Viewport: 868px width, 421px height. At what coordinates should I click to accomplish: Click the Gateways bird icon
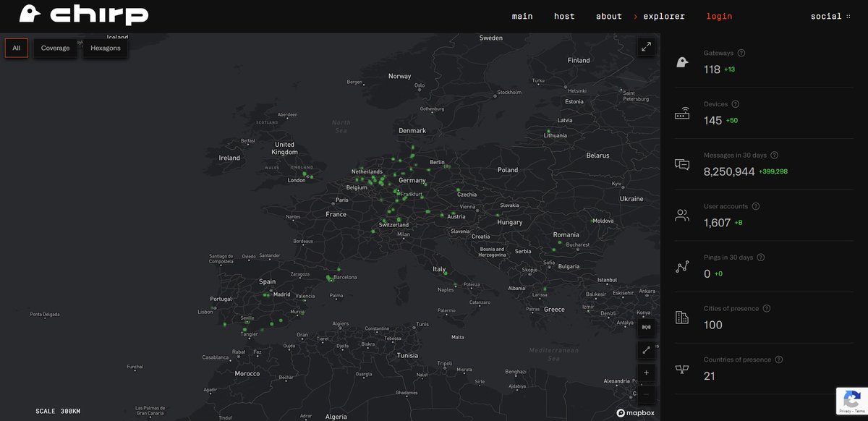coord(682,62)
